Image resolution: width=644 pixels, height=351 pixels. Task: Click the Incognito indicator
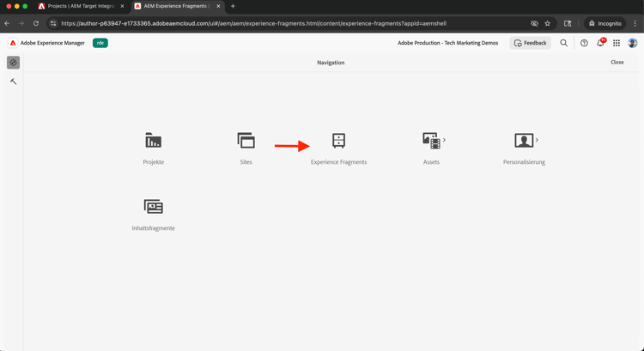(x=605, y=23)
